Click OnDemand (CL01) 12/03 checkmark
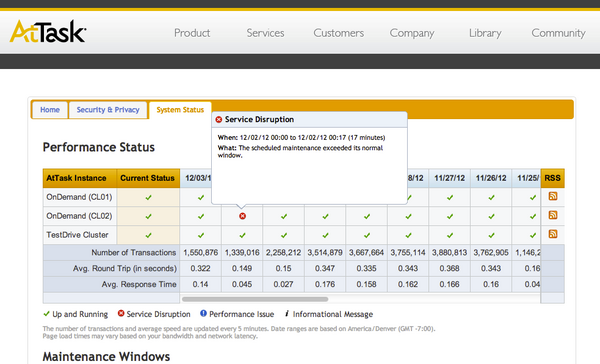600x364 pixels. [201, 198]
